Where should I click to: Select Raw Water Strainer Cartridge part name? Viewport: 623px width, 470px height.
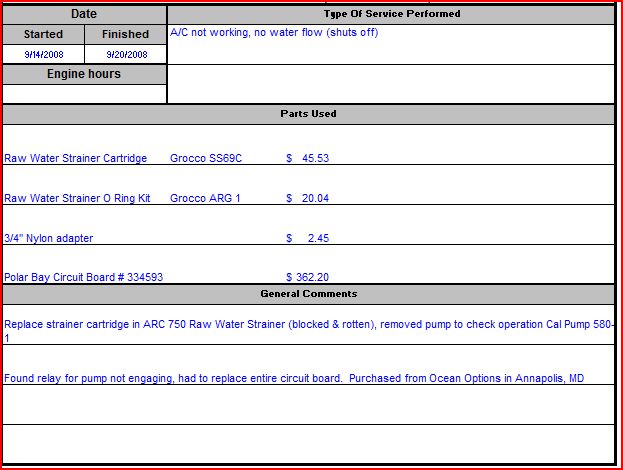coord(75,158)
